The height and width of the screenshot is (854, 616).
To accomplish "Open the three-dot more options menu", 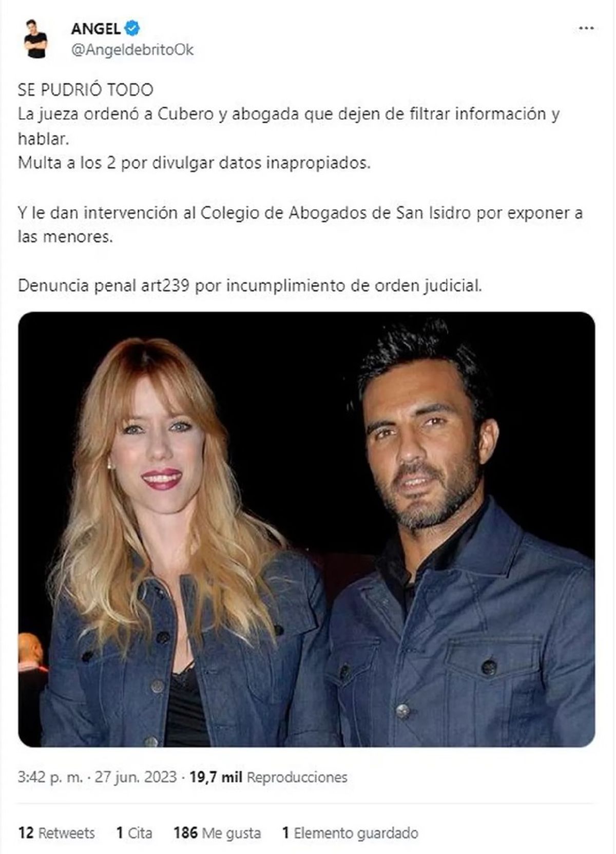I will pyautogui.click(x=586, y=29).
